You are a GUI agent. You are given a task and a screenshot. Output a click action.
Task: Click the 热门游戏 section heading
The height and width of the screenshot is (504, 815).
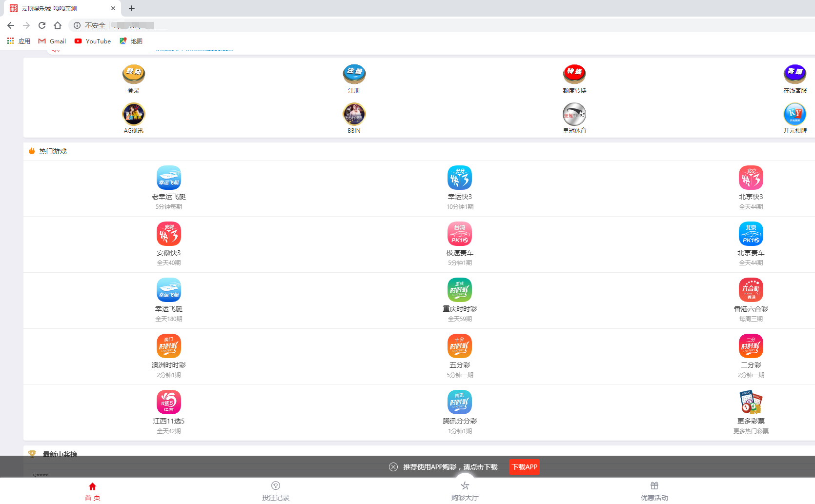point(53,151)
